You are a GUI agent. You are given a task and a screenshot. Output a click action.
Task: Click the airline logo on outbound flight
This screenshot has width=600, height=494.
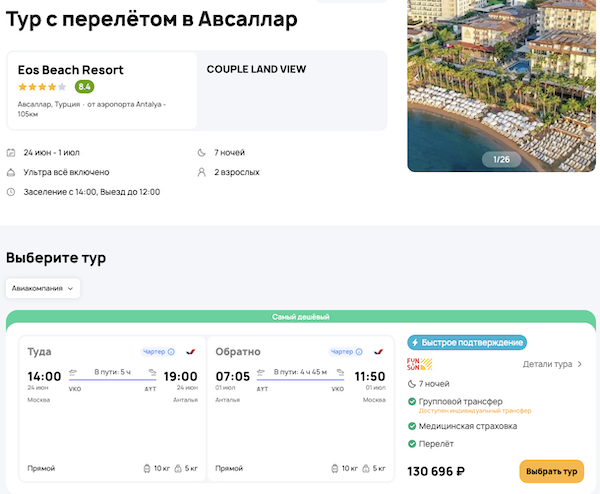click(x=189, y=352)
